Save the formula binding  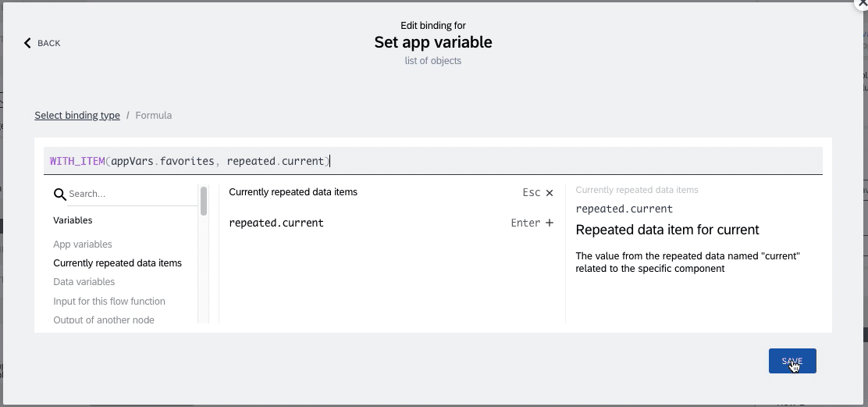pos(792,361)
